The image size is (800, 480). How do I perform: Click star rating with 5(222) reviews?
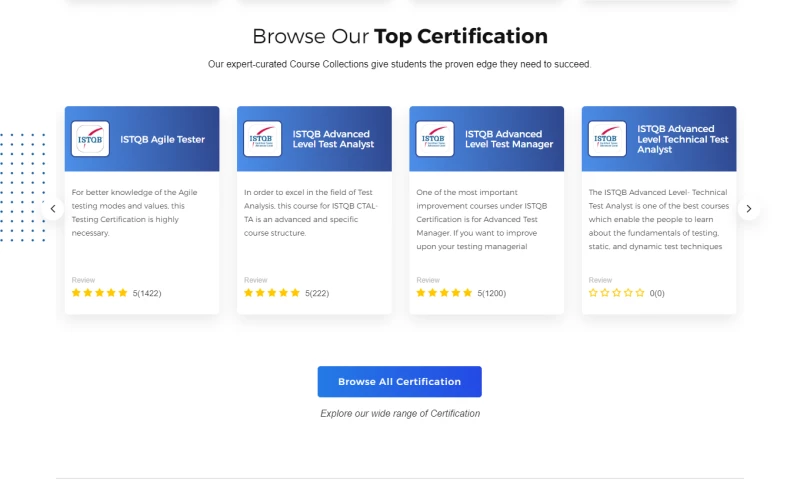click(x=272, y=293)
